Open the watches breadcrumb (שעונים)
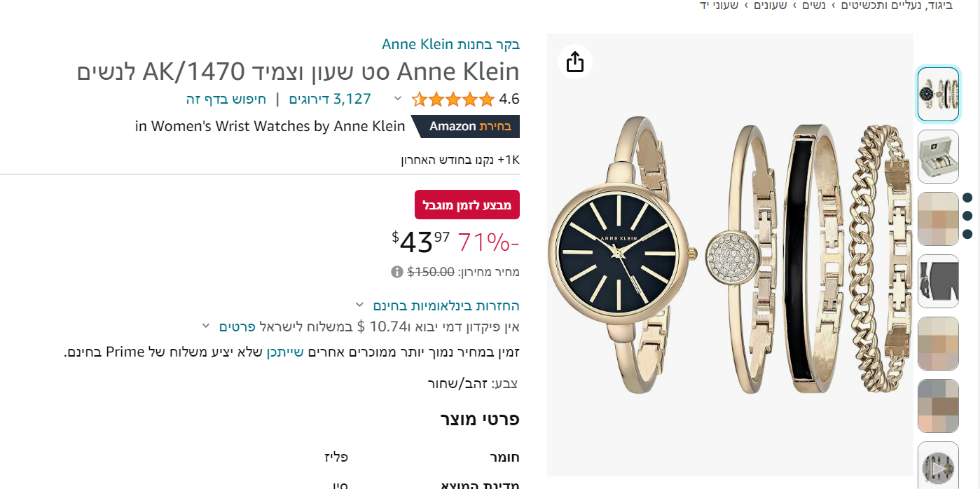This screenshot has width=980, height=489. [x=771, y=6]
